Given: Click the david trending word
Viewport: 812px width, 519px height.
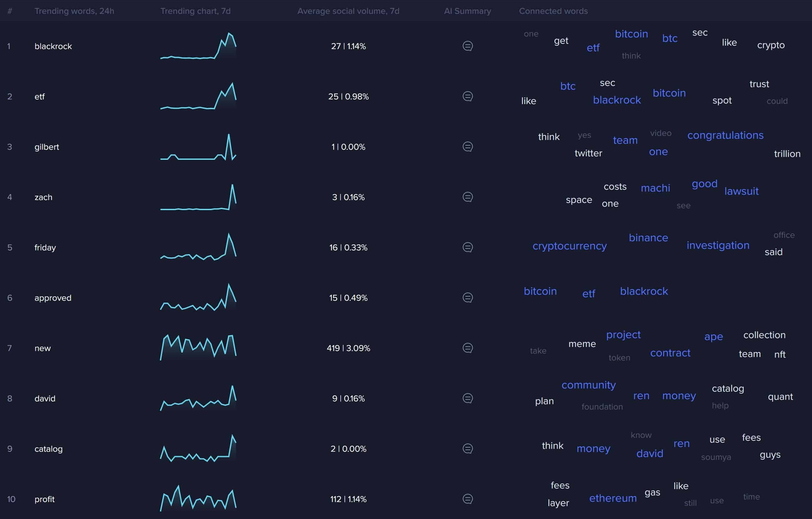Looking at the screenshot, I should tap(45, 398).
